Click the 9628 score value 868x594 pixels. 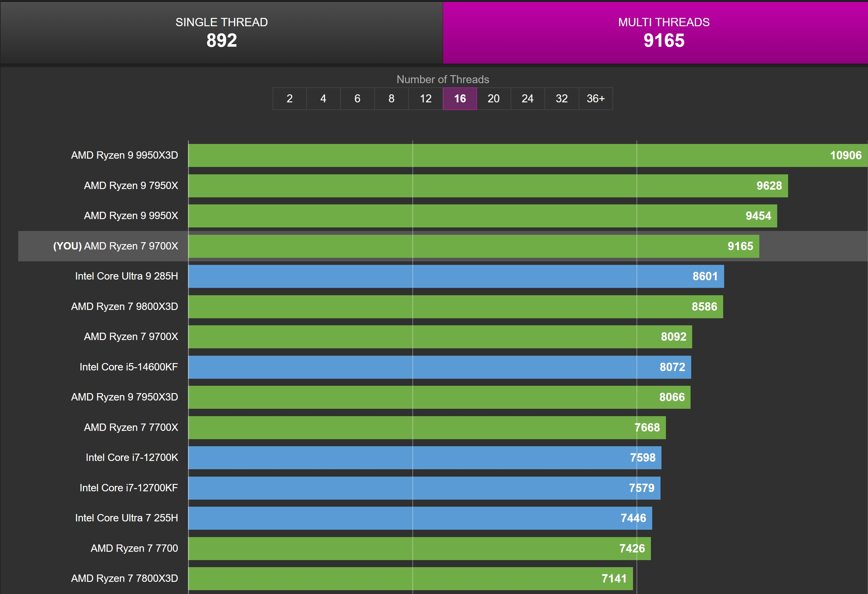tap(769, 186)
